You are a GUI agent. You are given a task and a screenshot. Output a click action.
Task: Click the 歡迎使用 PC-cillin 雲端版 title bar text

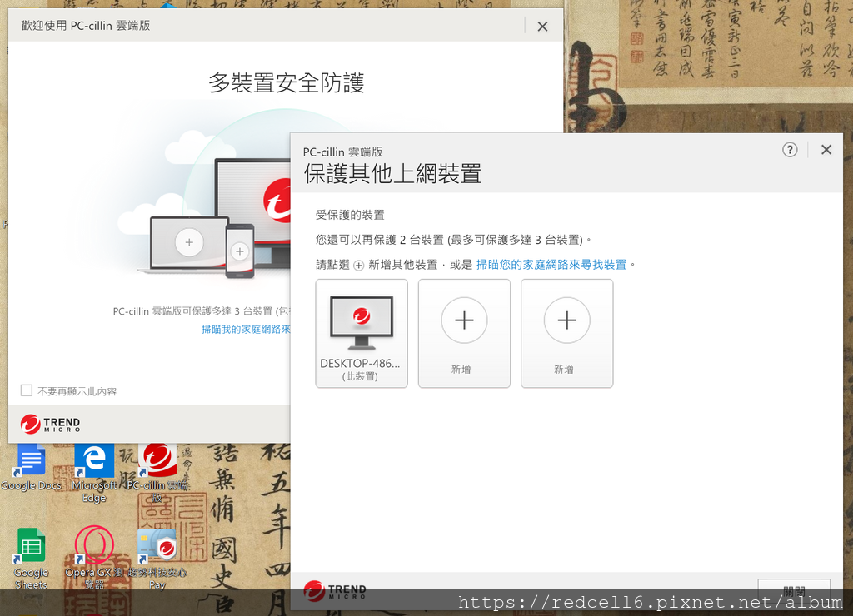tap(86, 26)
